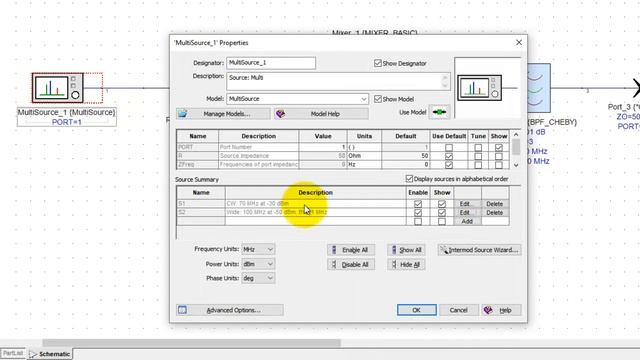The width and height of the screenshot is (640, 360).
Task: Toggle the green Use Model button
Action: (x=439, y=112)
